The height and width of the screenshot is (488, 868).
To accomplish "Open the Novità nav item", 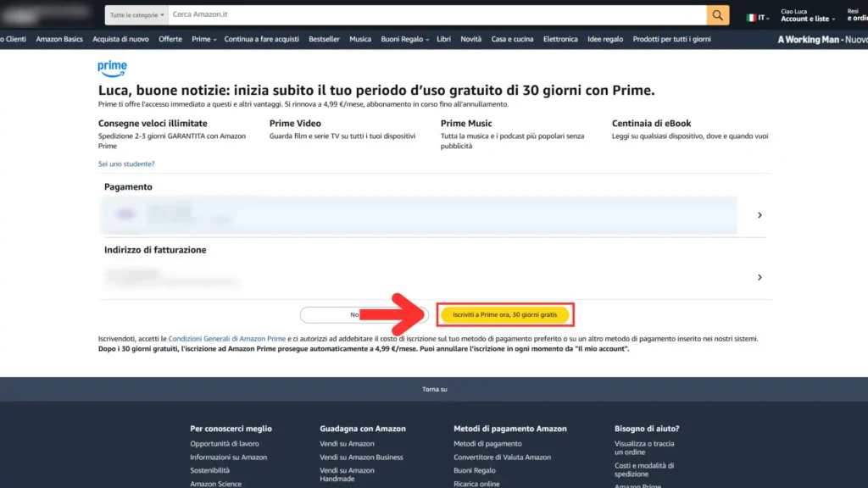I will click(x=470, y=39).
